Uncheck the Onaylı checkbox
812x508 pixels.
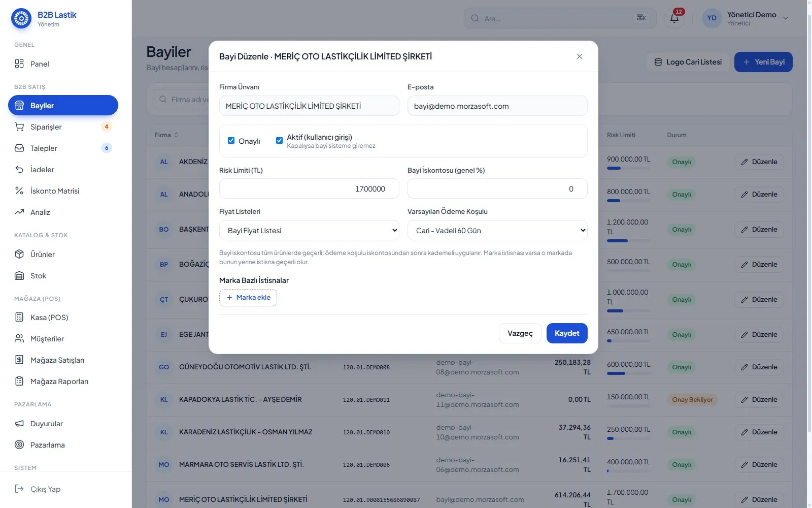click(231, 141)
